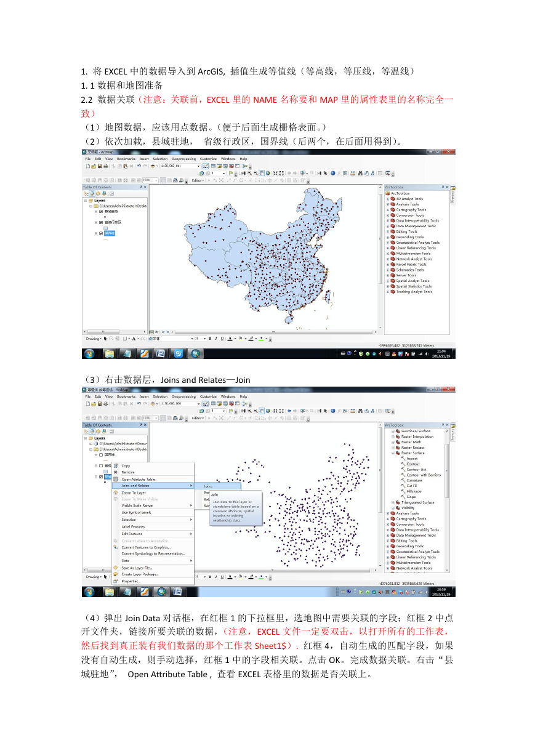This screenshot has height=756, width=535.
Task: Click font name box showing 宋体
Action: [172, 338]
